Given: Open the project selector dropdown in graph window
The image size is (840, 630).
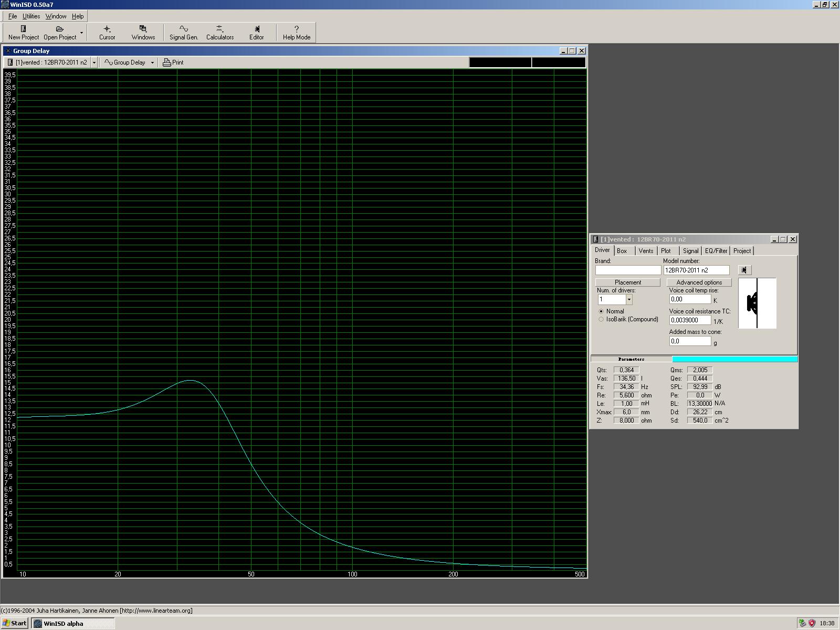Looking at the screenshot, I should [x=94, y=62].
